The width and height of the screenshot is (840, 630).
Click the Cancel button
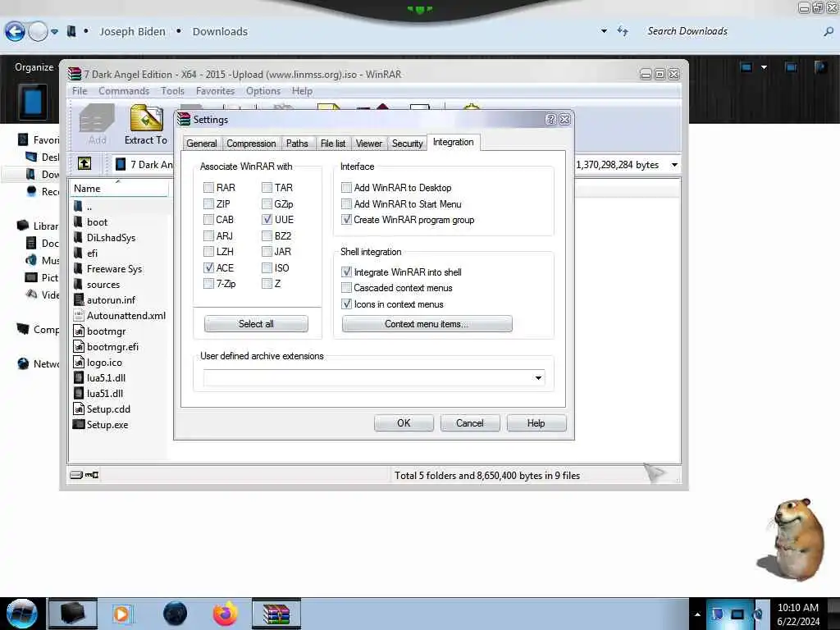click(470, 422)
